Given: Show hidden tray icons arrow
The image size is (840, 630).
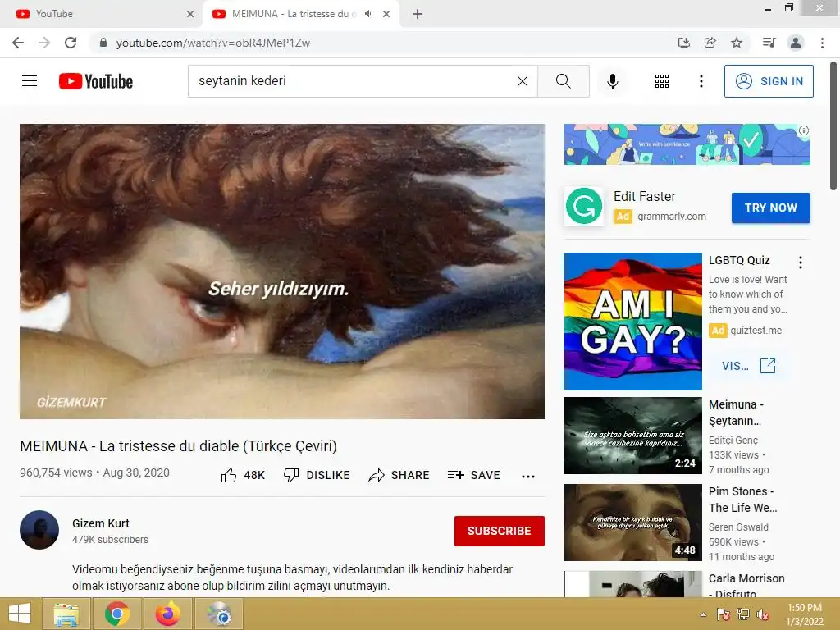Looking at the screenshot, I should [x=703, y=614].
